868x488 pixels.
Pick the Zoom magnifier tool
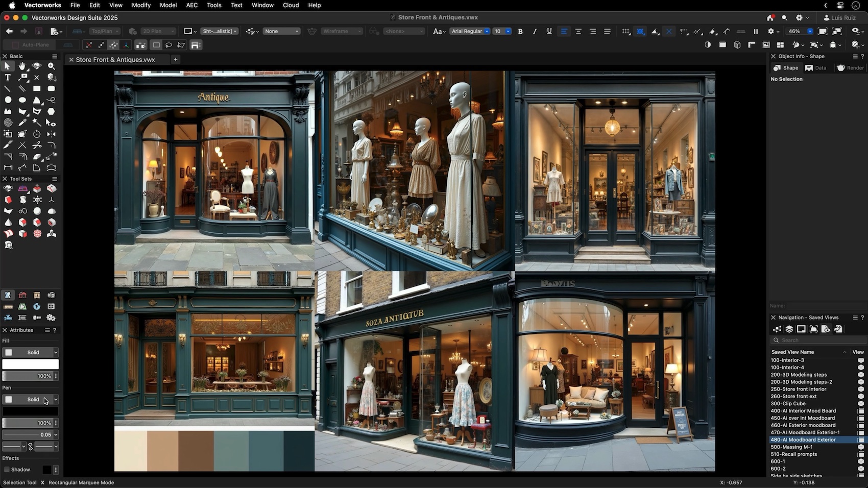pos(51,66)
